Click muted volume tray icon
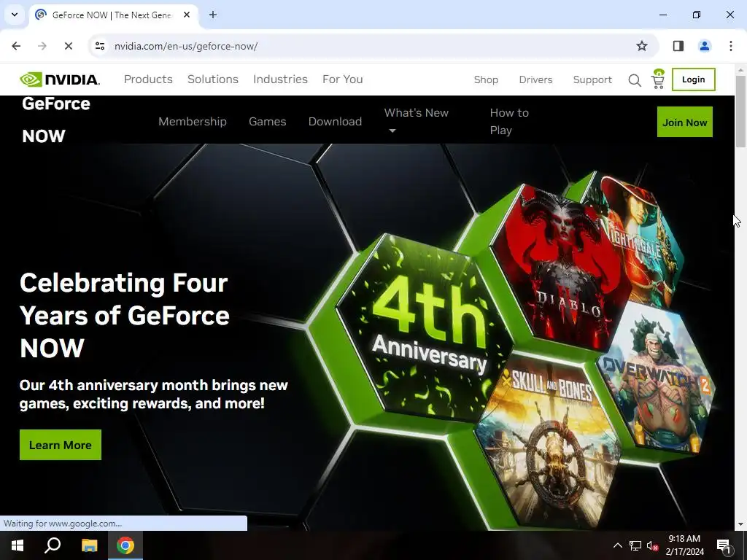 [x=652, y=545]
